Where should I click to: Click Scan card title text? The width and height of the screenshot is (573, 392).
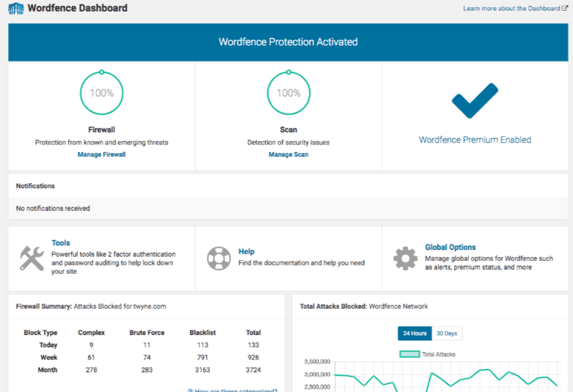[289, 130]
